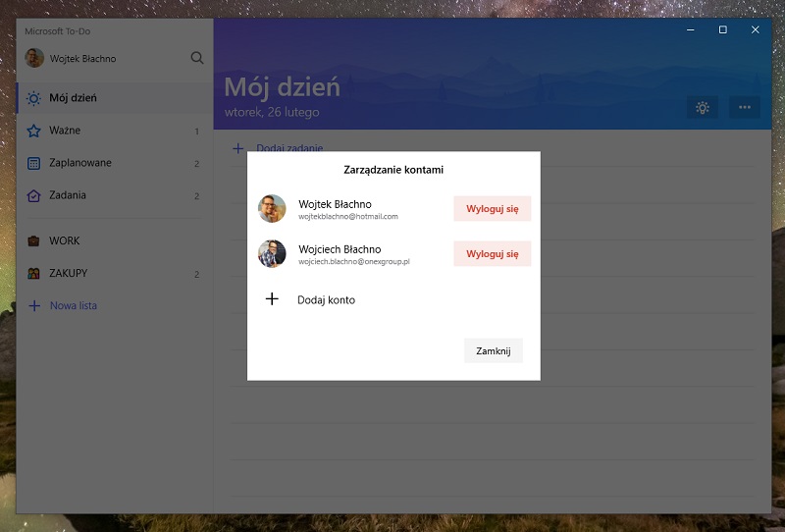Maximize the Microsoft To-Do window
The width and height of the screenshot is (785, 532).
723,30
